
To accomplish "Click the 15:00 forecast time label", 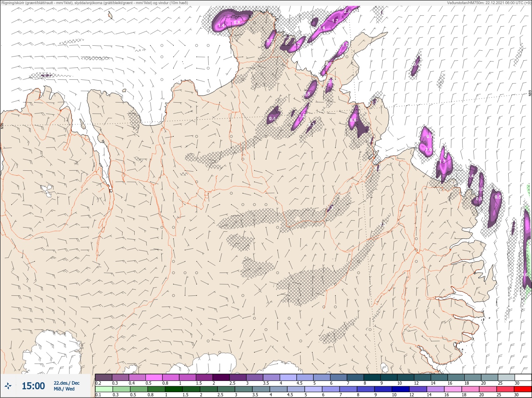I will coord(33,386).
